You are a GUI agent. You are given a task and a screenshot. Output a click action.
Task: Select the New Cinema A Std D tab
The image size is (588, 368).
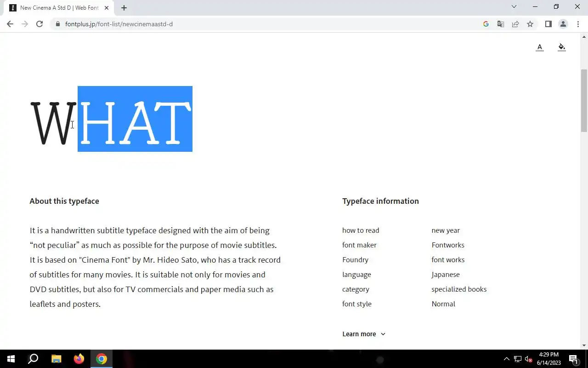(x=59, y=8)
